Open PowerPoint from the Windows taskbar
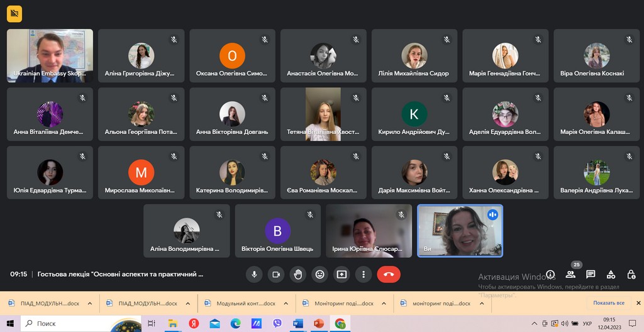The height and width of the screenshot is (332, 644). point(318,323)
